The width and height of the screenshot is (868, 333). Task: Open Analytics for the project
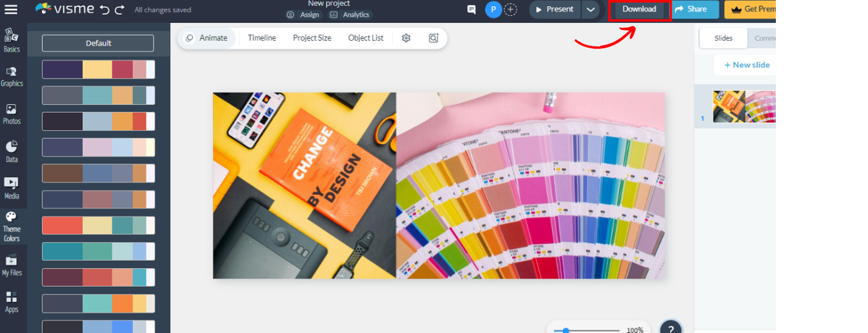click(x=351, y=15)
